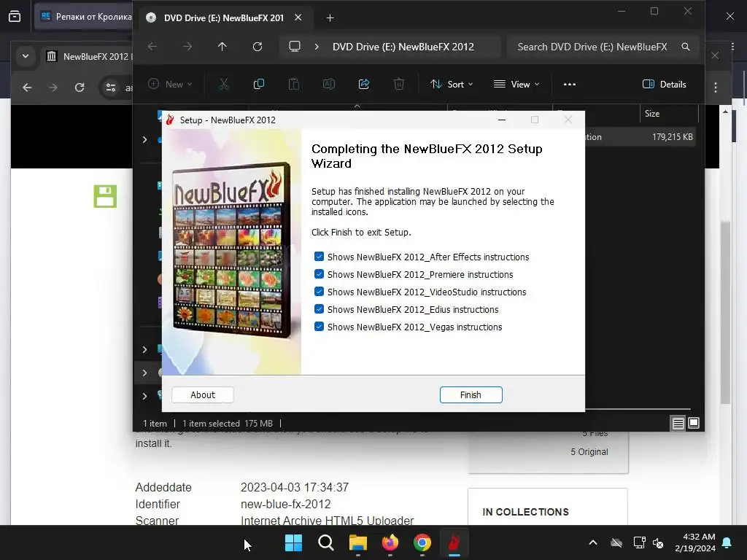
Task: Go back in File Explorer
Action: click(x=152, y=47)
